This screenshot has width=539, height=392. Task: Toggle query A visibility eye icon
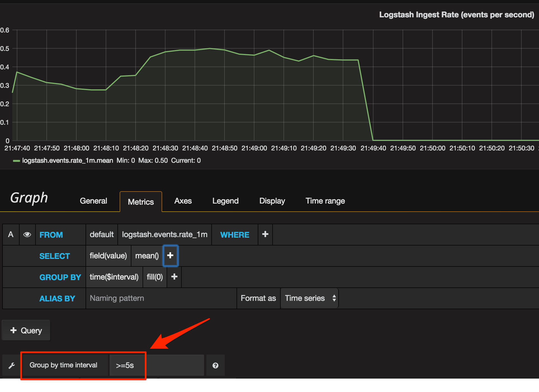click(27, 235)
